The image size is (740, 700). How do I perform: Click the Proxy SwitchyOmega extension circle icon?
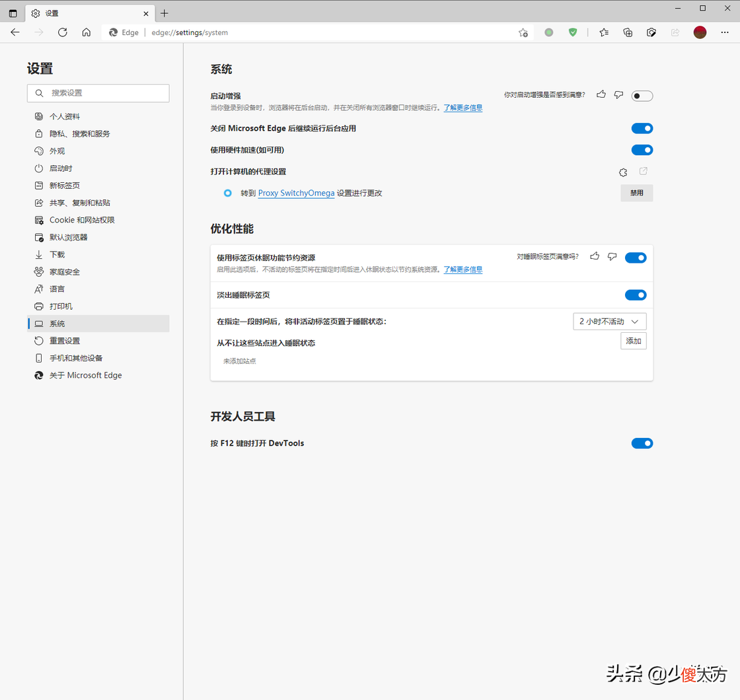227,193
